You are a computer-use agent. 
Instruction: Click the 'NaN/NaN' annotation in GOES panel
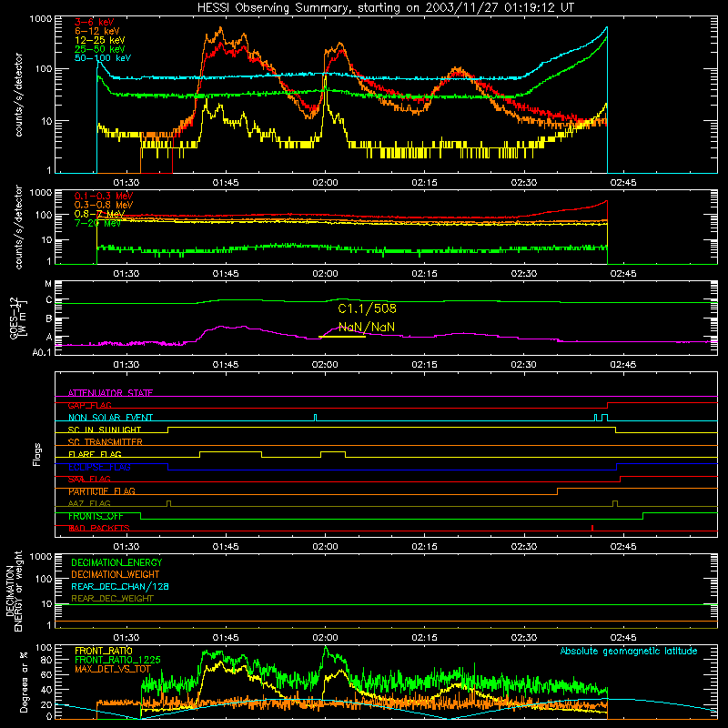click(x=367, y=327)
